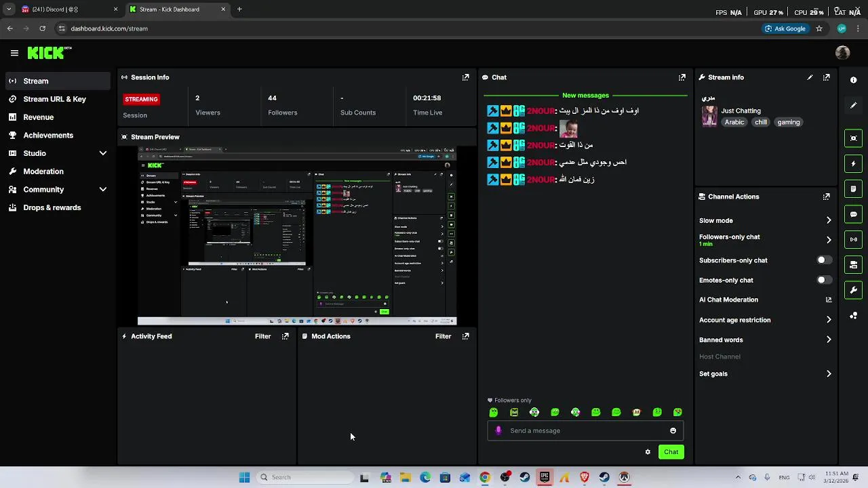Image resolution: width=868 pixels, height=488 pixels.
Task: Click the Stream Preview video thumbnail
Action: point(297,236)
